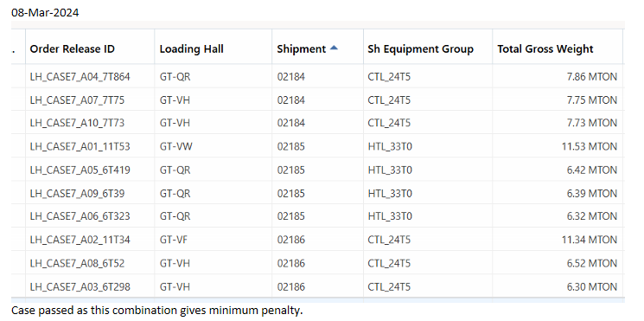Click GT-QR in the A09_6T39 row
The width and height of the screenshot is (644, 321).
[x=175, y=193]
